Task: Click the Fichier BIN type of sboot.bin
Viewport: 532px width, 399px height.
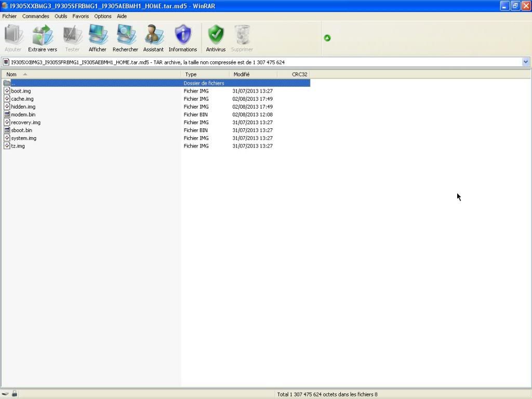Action: point(196,130)
